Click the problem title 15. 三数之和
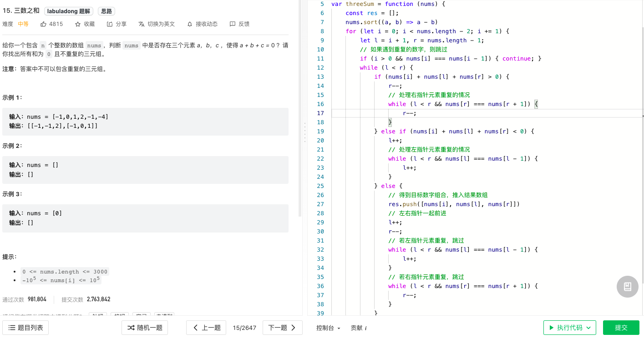This screenshot has height=339, width=644. click(x=21, y=11)
